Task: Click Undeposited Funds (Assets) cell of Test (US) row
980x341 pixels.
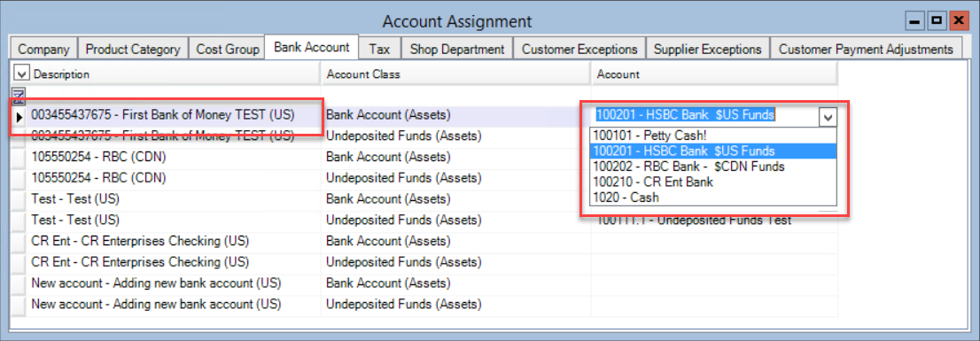Action: click(x=455, y=220)
